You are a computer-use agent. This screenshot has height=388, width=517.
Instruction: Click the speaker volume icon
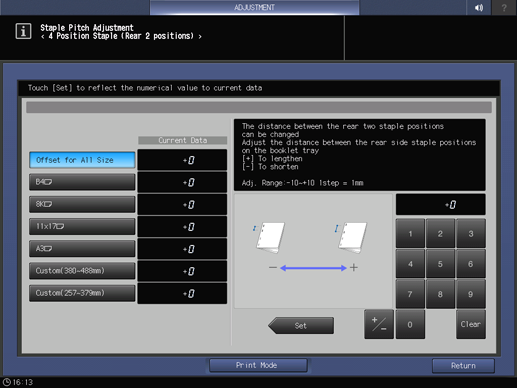click(x=479, y=7)
